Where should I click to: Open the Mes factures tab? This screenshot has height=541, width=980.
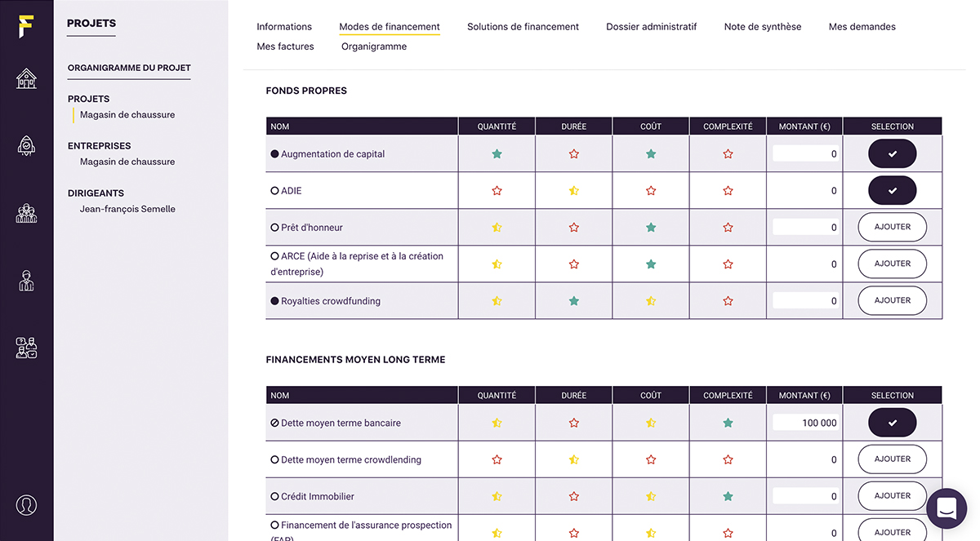click(x=285, y=47)
